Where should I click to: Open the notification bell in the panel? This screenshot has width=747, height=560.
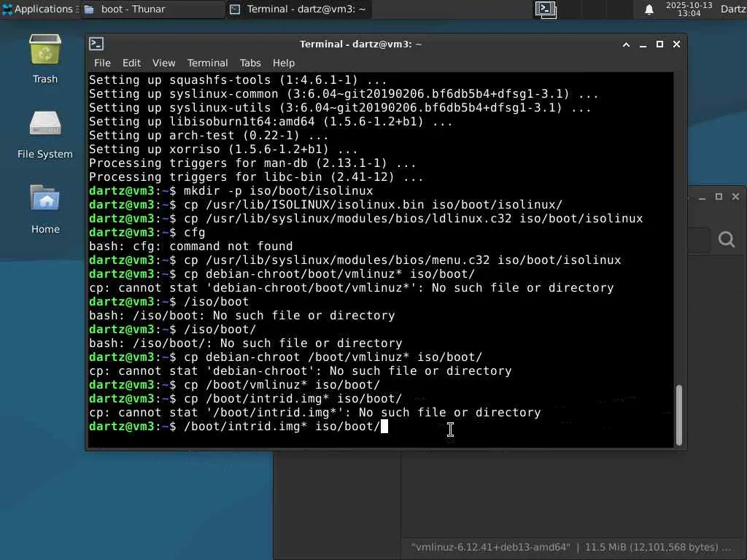[649, 9]
